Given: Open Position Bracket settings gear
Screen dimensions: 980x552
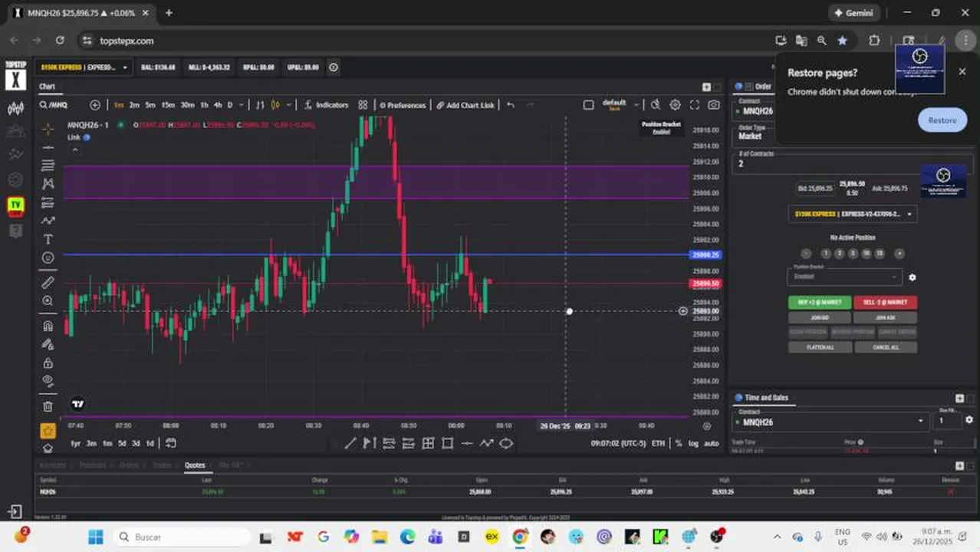Looking at the screenshot, I should (x=912, y=278).
